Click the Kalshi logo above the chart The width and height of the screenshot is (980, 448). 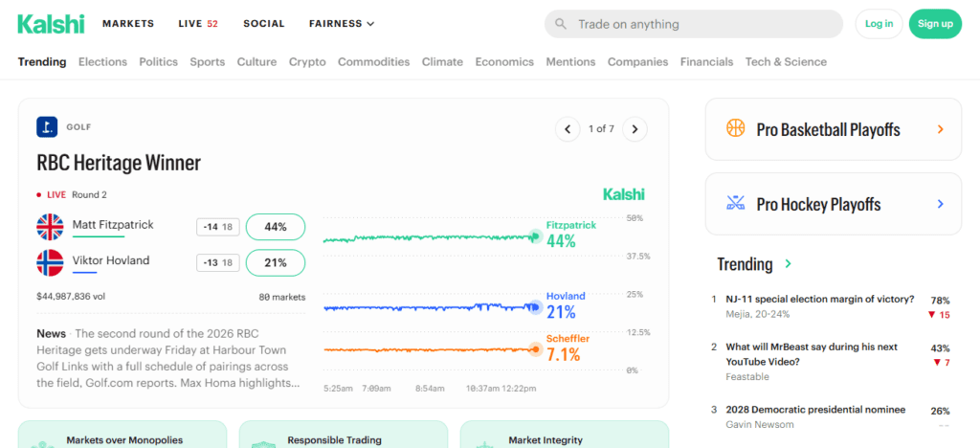click(x=624, y=194)
